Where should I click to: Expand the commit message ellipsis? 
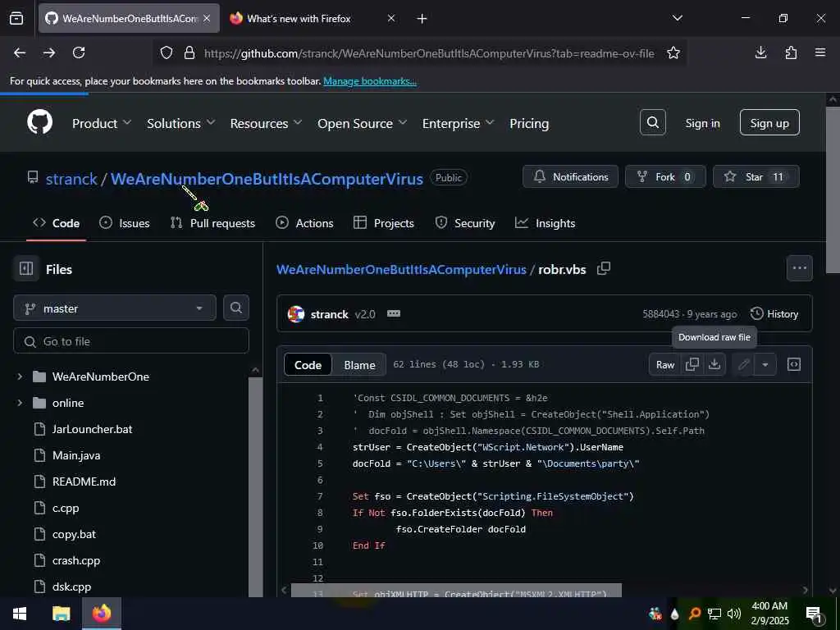tap(394, 313)
